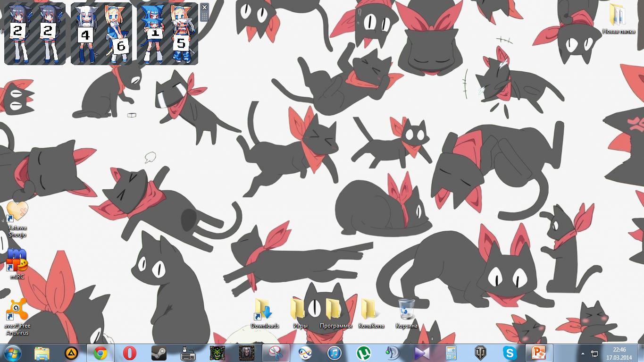Switch to PowerPoint on the taskbar
The height and width of the screenshot is (362, 644).
tap(539, 353)
